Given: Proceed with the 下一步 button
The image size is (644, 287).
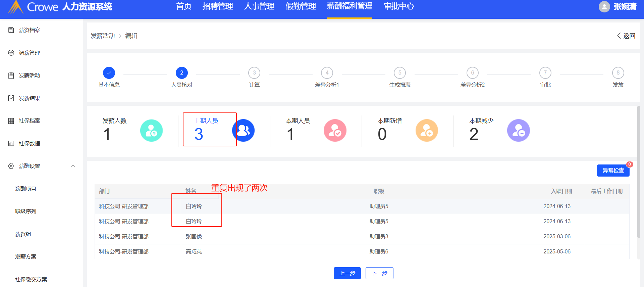Looking at the screenshot, I should coord(379,273).
